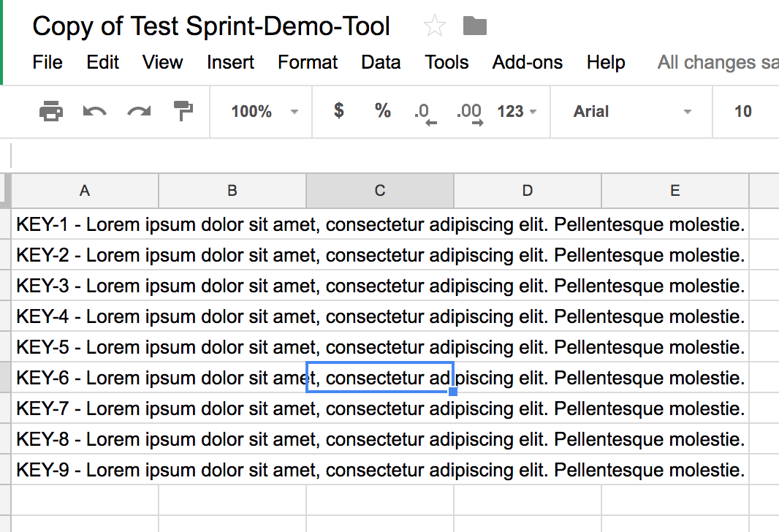This screenshot has height=532, width=779.
Task: Star this spreadsheet
Action: point(434,25)
